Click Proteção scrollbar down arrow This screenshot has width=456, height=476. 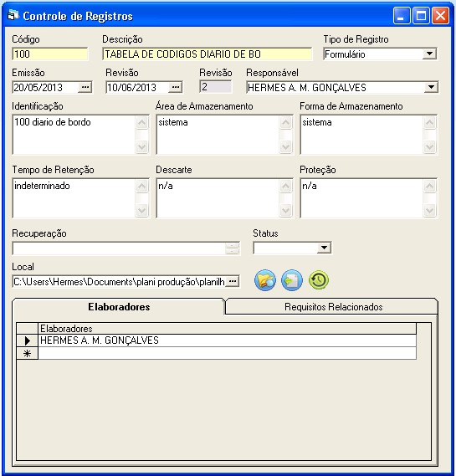429,210
